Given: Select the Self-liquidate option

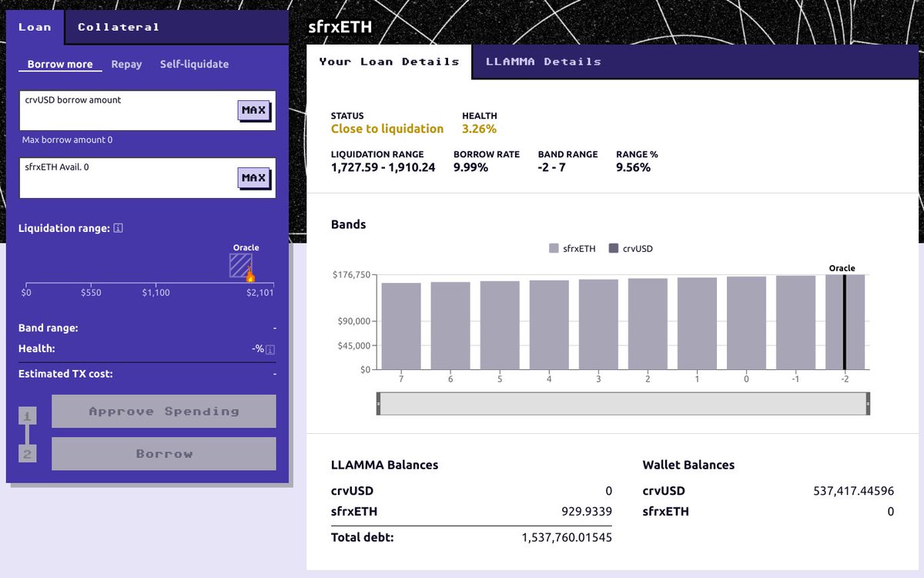Looking at the screenshot, I should click(194, 64).
